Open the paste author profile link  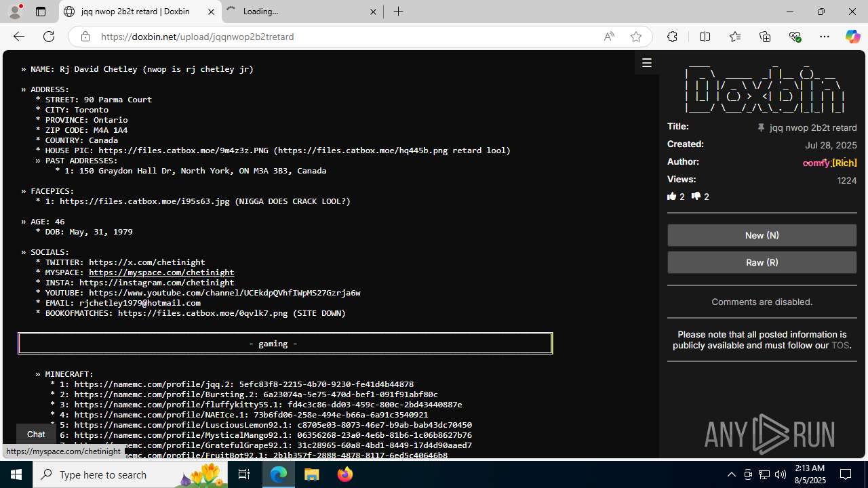coord(829,163)
